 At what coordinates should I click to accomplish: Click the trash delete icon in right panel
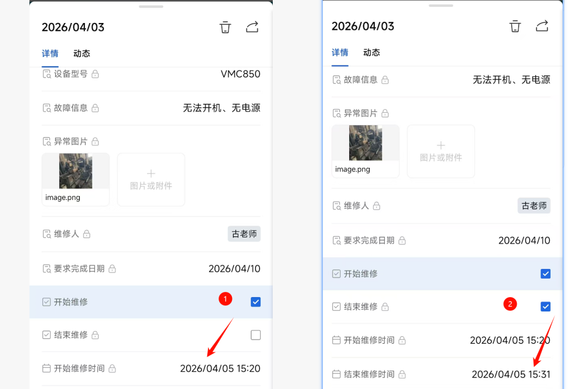(515, 26)
